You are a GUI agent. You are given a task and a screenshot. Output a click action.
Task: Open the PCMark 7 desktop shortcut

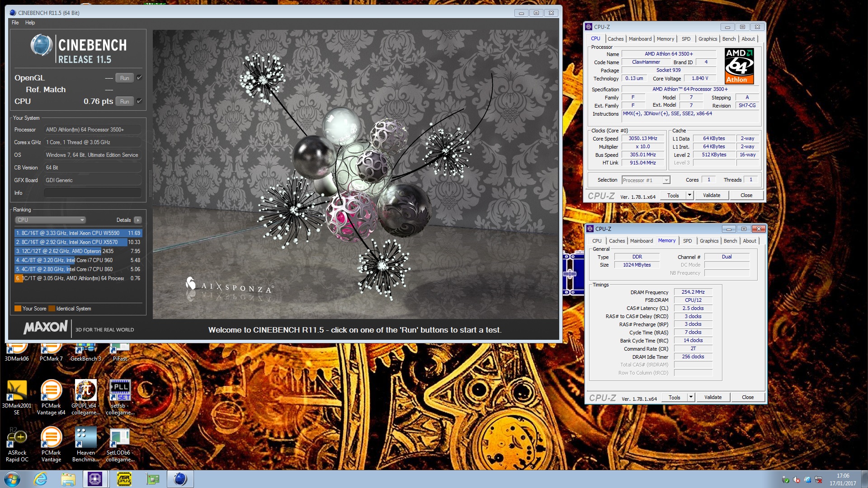coord(51,353)
